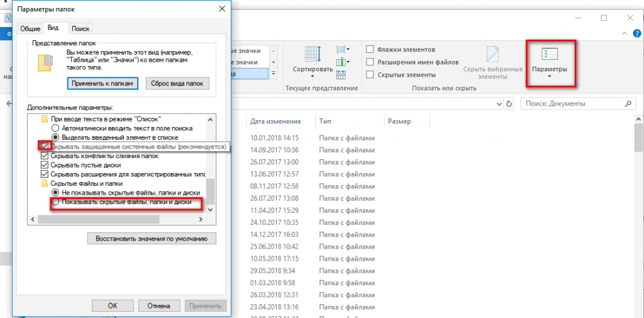Image resolution: width=644 pixels, height=318 pixels.
Task: Click the Сброс вида папок button
Action: coord(177,83)
